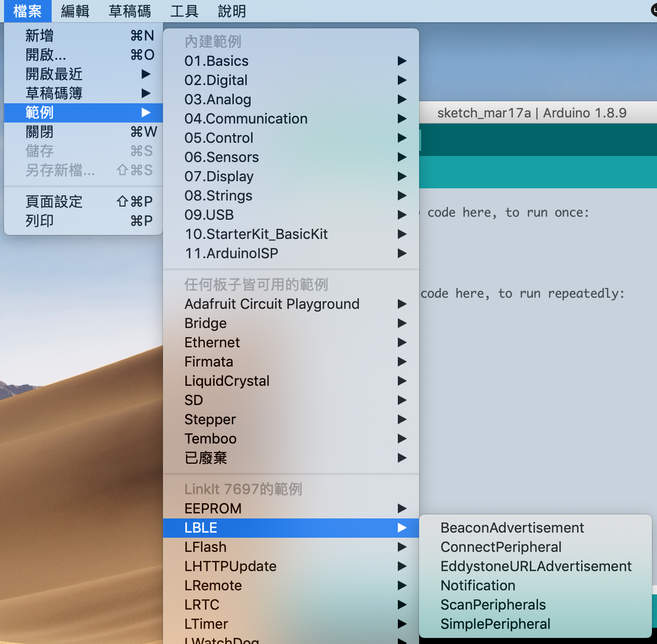Image resolution: width=657 pixels, height=644 pixels.
Task: Expand the 03.Analog examples
Action: point(291,99)
